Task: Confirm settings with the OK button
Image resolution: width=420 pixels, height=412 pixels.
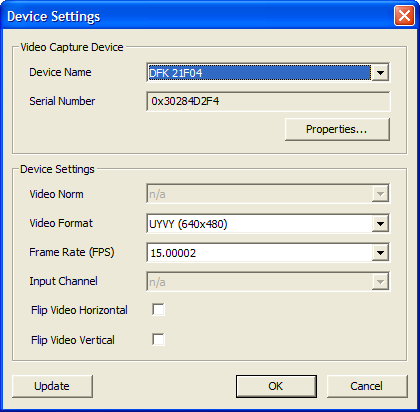Action: point(276,386)
